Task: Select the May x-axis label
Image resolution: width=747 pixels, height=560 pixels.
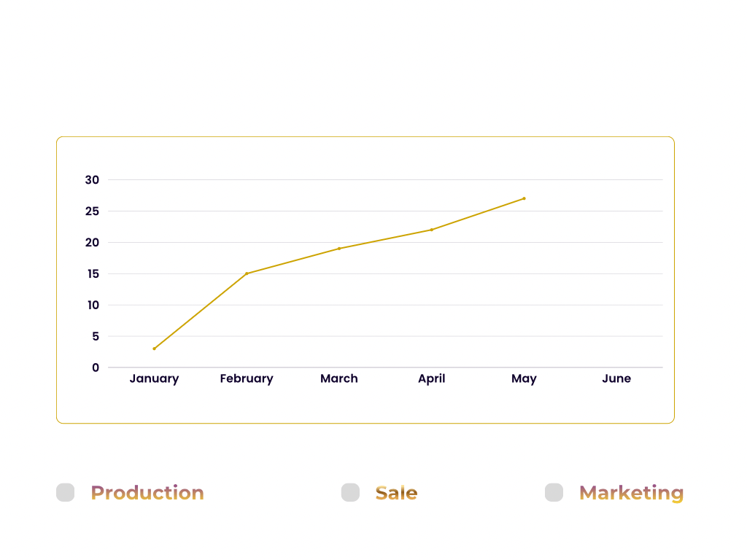Action: [524, 378]
